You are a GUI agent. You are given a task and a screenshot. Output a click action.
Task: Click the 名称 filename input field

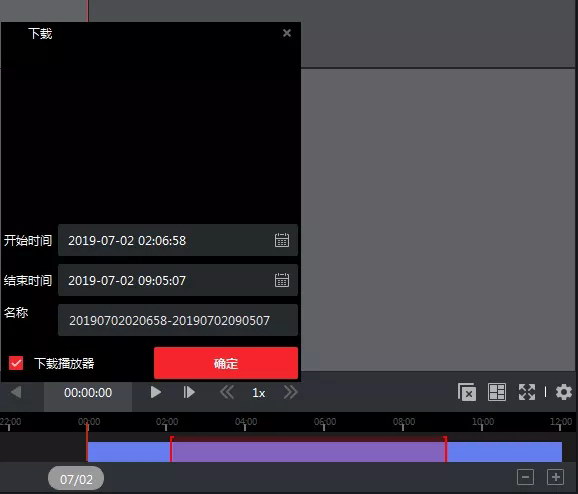point(178,320)
